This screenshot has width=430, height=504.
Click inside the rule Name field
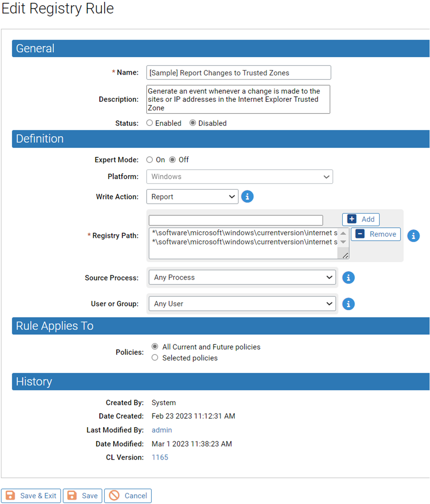click(238, 72)
